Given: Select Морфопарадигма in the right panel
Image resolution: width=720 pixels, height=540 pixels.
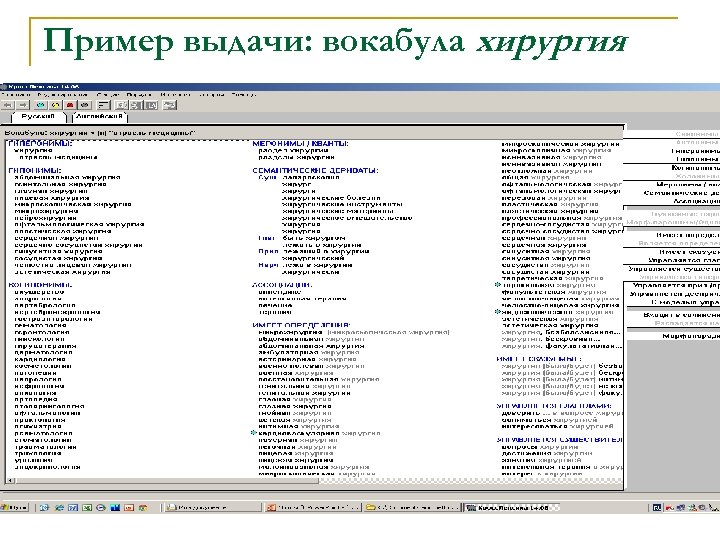Looking at the screenshot, I should (x=691, y=336).
